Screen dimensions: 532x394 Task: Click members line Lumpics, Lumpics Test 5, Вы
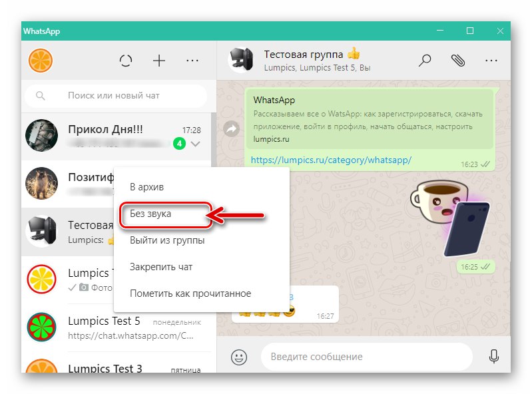(x=317, y=68)
